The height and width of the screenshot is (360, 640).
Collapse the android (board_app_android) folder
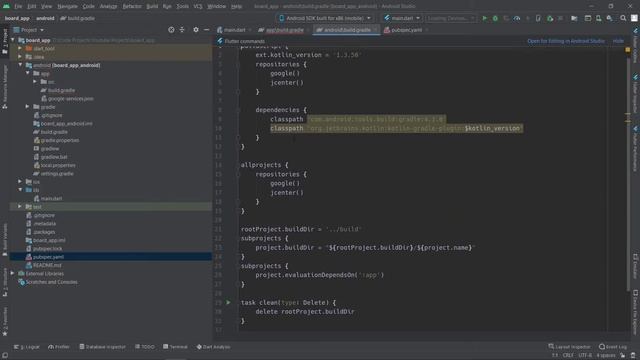pyautogui.click(x=20, y=65)
